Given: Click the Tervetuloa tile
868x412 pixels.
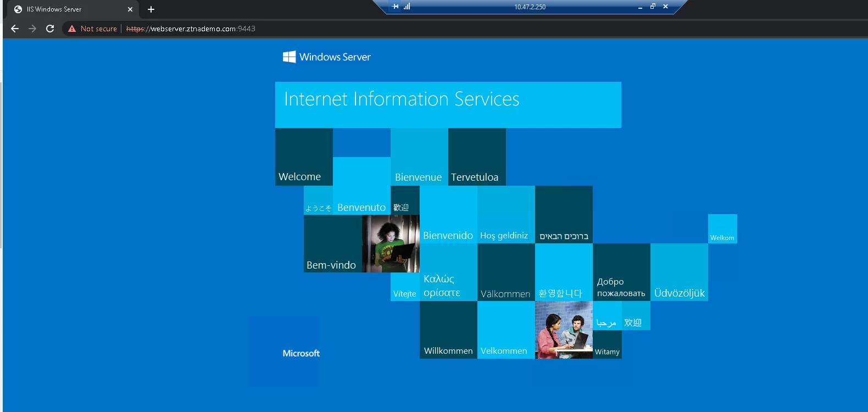Looking at the screenshot, I should (477, 157).
